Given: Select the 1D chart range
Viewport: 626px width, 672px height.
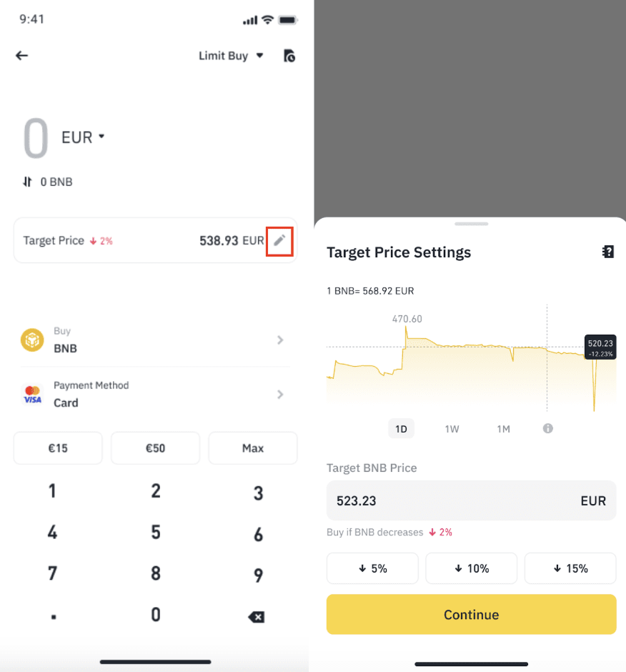Looking at the screenshot, I should tap(401, 428).
